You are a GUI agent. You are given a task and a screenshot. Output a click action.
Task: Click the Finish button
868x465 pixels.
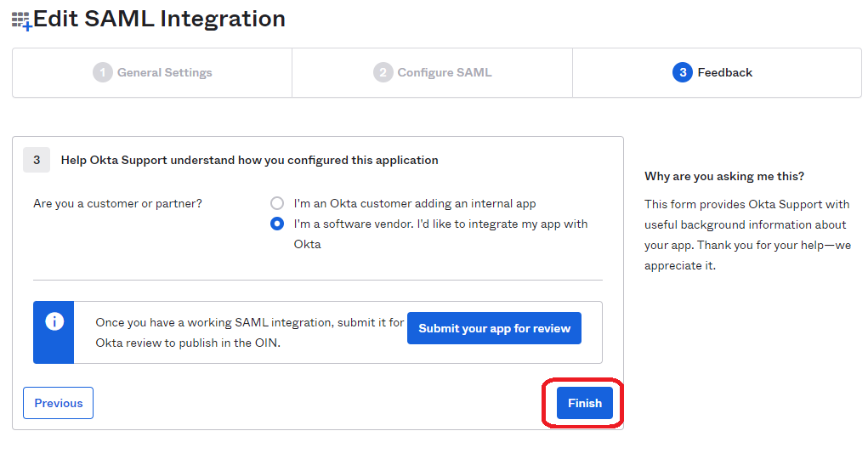(585, 403)
